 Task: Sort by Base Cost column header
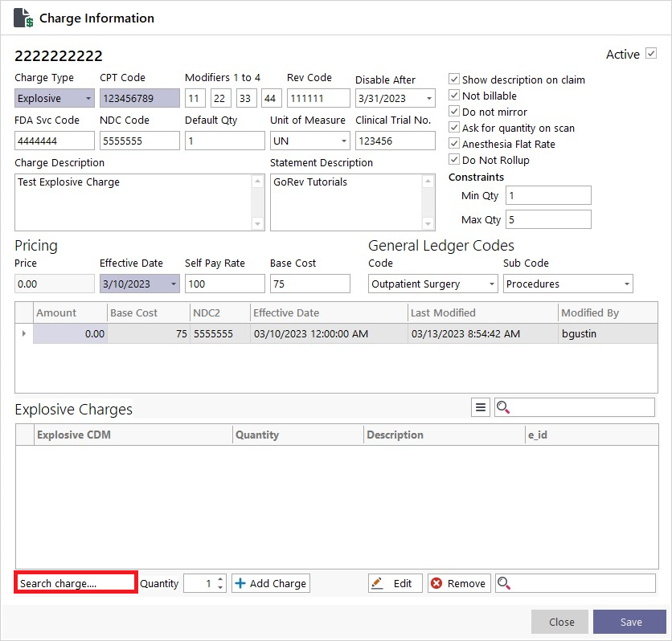pos(148,313)
